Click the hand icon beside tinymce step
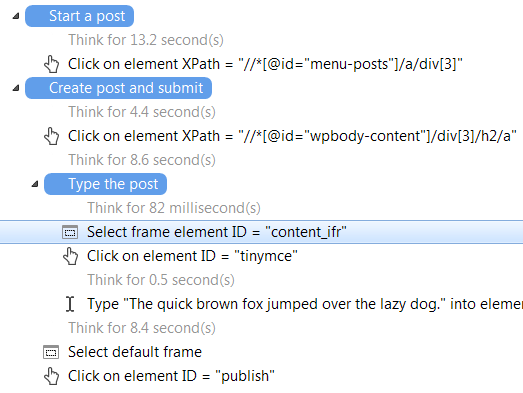This screenshot has height=393, width=523. 70,256
